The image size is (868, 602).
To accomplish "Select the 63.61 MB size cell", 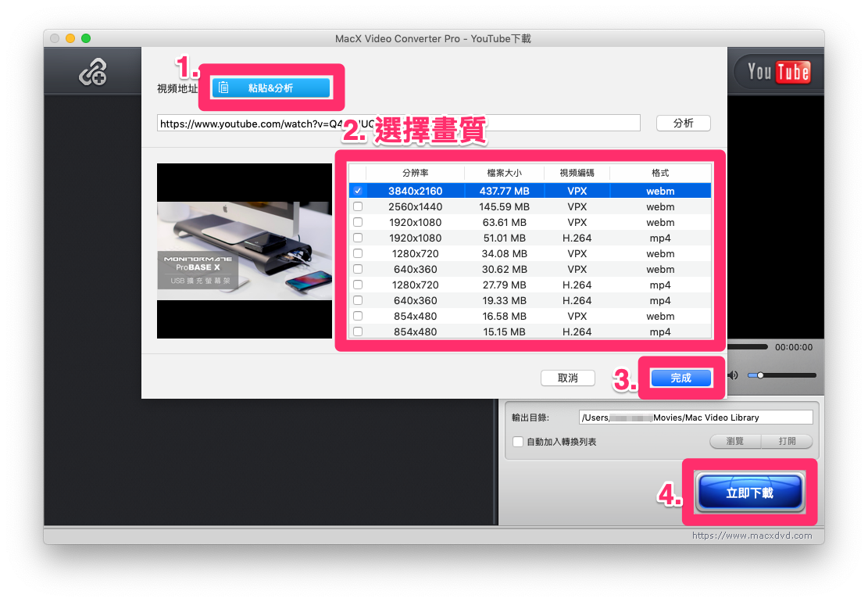I will (x=504, y=222).
